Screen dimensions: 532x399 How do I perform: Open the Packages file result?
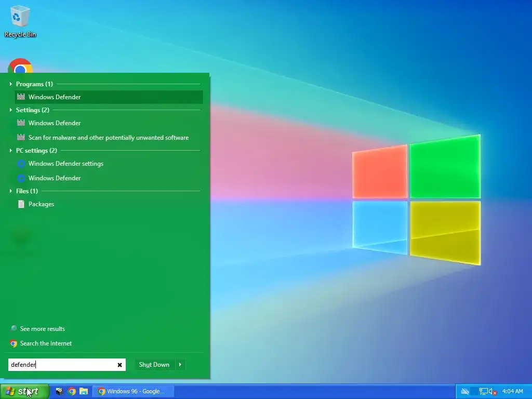tap(109, 204)
